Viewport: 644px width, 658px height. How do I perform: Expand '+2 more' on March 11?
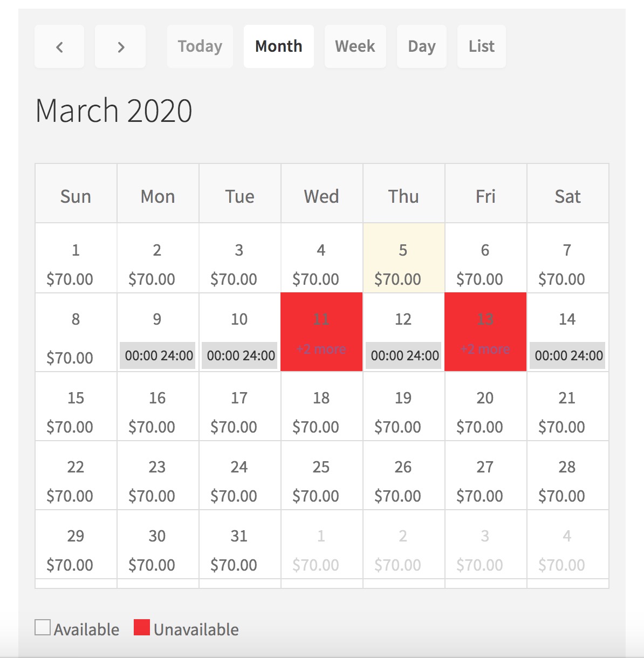point(321,349)
